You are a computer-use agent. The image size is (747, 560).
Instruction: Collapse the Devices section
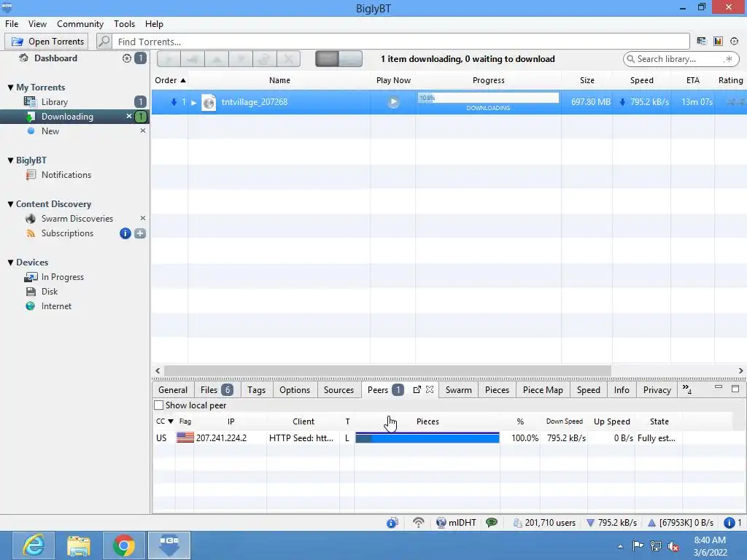pyautogui.click(x=10, y=262)
